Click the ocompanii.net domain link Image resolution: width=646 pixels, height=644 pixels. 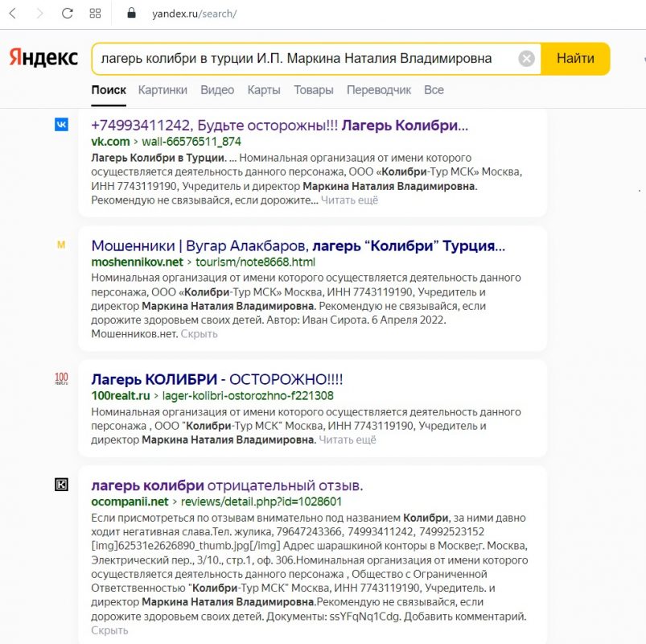pyautogui.click(x=130, y=502)
